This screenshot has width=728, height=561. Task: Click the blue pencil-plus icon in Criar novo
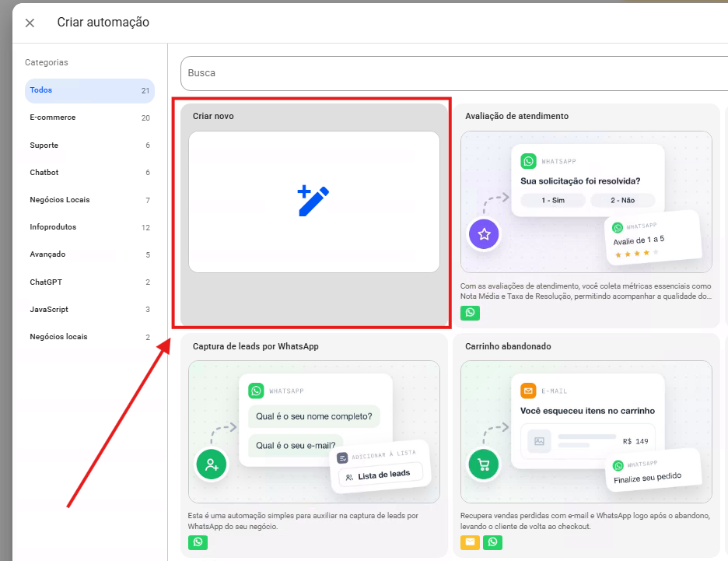(313, 201)
